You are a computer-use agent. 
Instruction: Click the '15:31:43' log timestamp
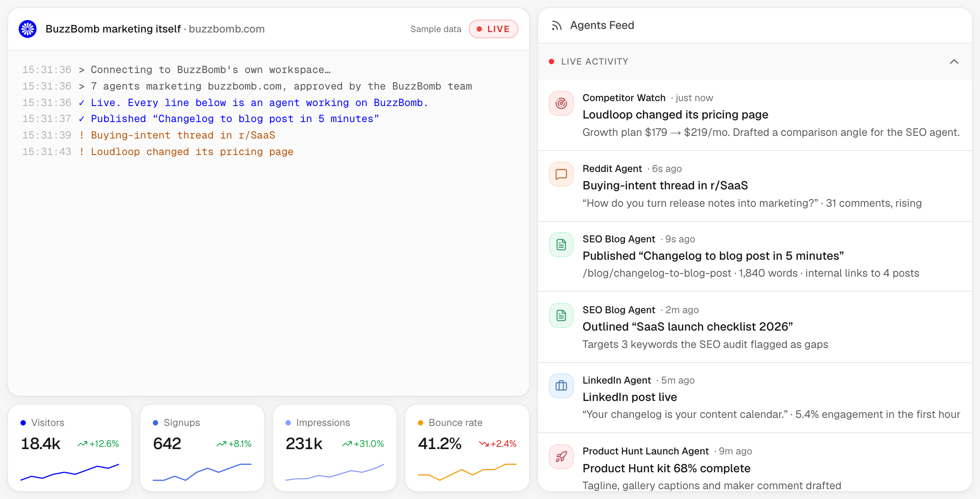click(47, 152)
